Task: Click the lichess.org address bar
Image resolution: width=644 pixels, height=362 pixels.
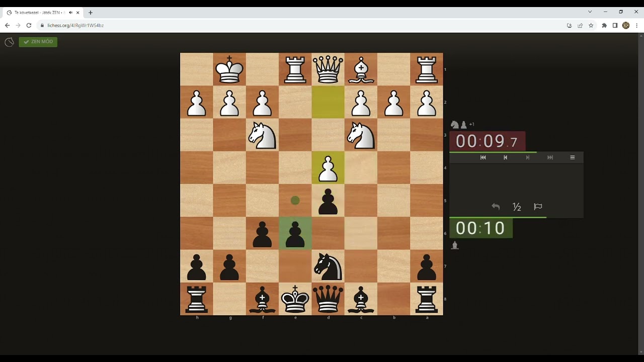Action: [x=302, y=25]
